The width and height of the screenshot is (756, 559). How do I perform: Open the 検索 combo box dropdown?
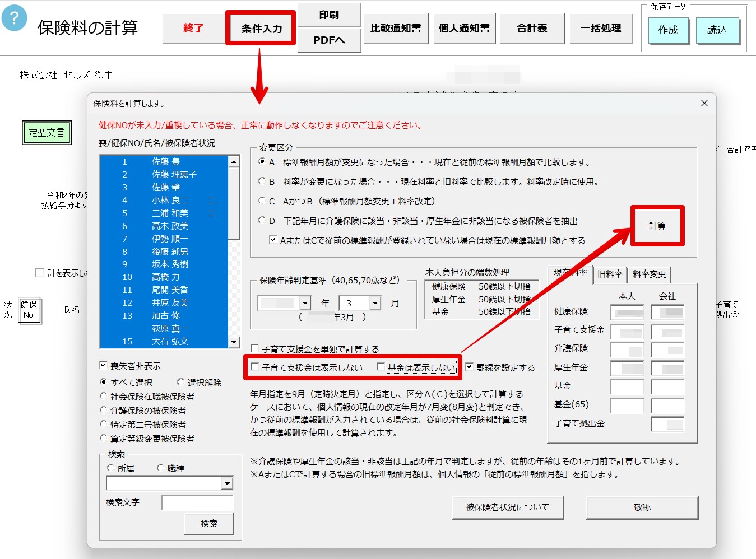point(227,483)
